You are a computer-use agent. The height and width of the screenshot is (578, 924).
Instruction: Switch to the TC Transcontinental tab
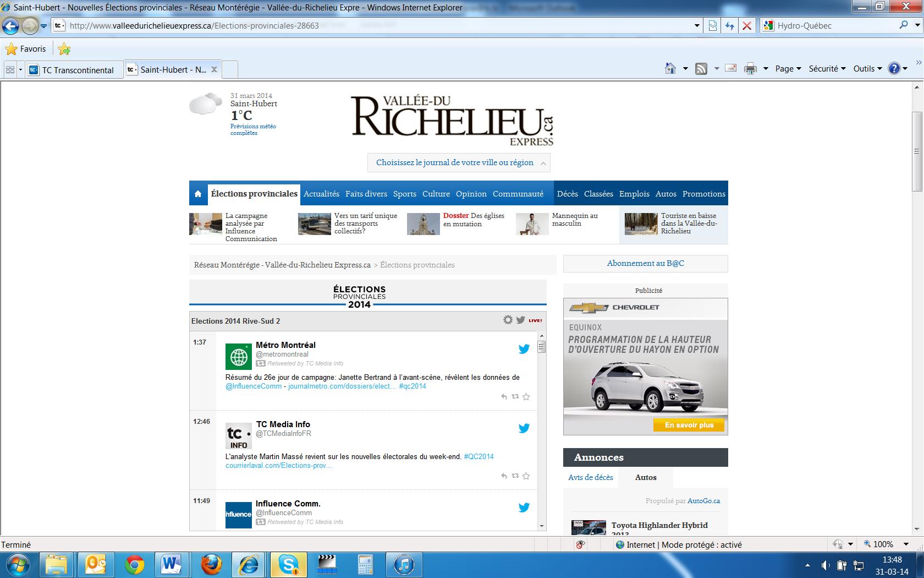74,70
